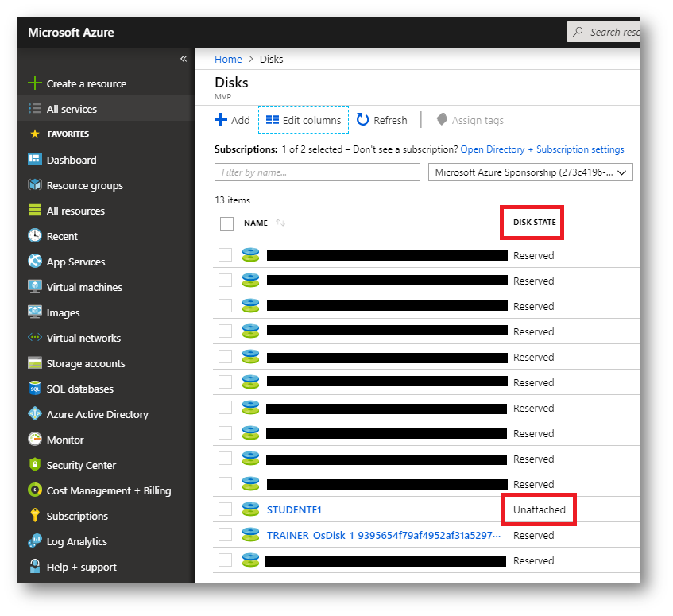Check the box for STUDENTE1 disk
673x616 pixels.
(x=226, y=509)
